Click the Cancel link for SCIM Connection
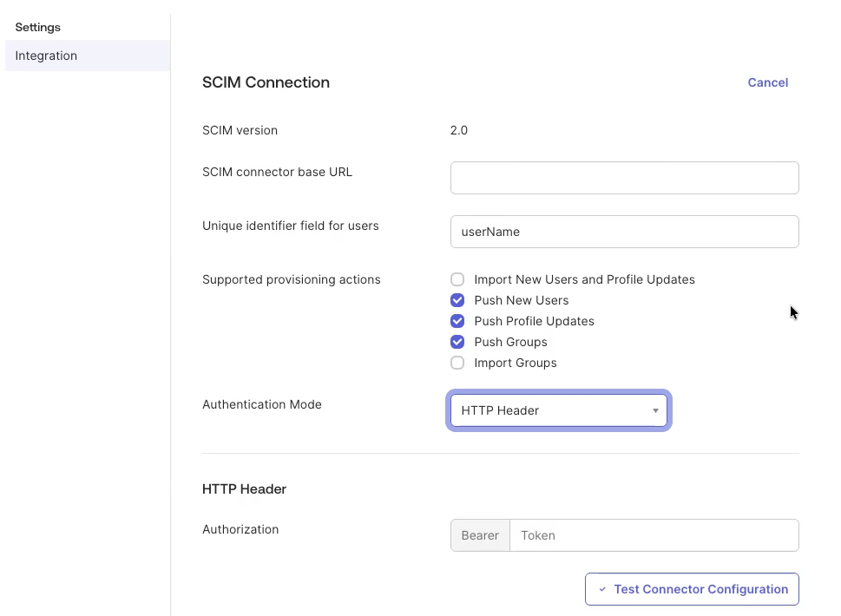This screenshot has width=841, height=616. pos(767,82)
